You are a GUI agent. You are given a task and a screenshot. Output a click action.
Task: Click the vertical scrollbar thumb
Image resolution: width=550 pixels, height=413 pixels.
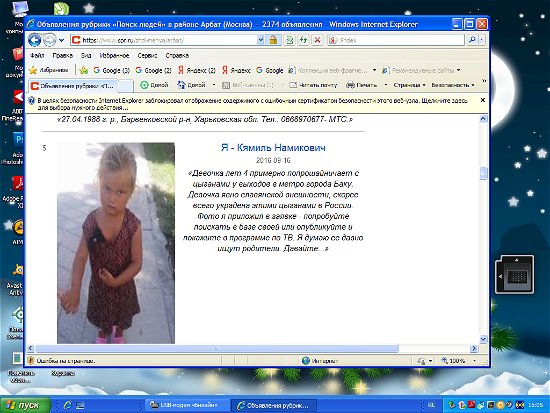click(x=483, y=173)
